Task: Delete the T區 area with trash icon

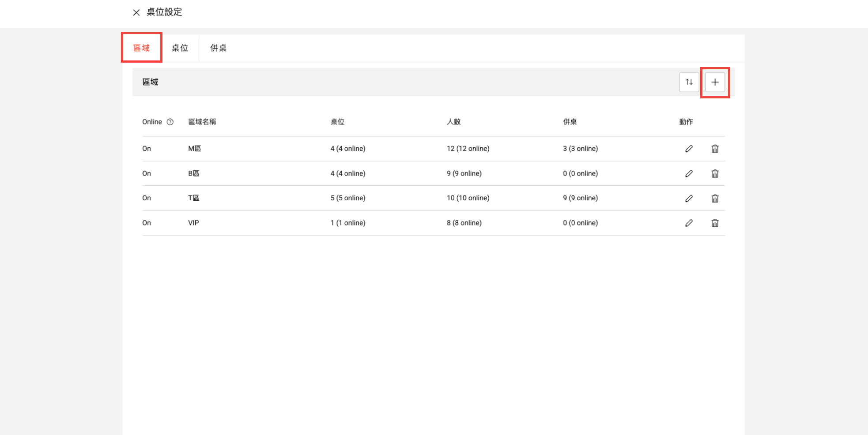Action: click(715, 199)
